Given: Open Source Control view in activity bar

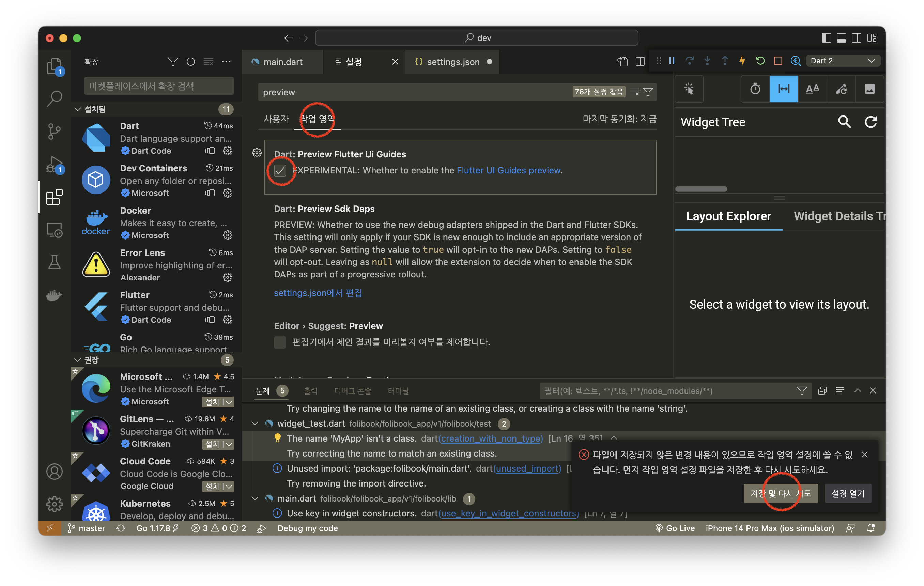Looking at the screenshot, I should coord(54,131).
